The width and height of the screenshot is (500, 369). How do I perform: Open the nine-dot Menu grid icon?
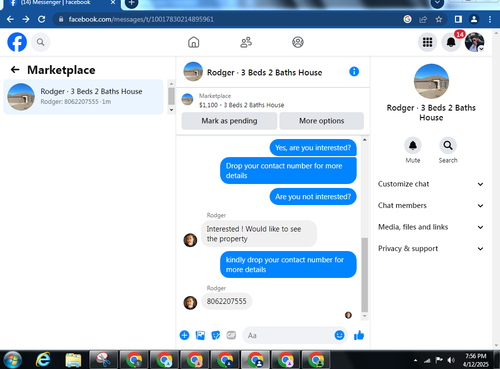tap(428, 42)
